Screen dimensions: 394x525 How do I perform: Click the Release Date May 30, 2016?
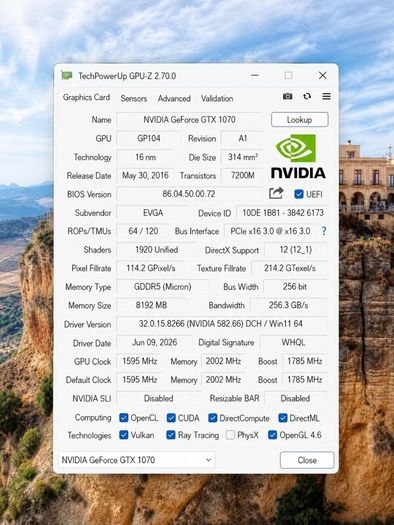point(145,175)
